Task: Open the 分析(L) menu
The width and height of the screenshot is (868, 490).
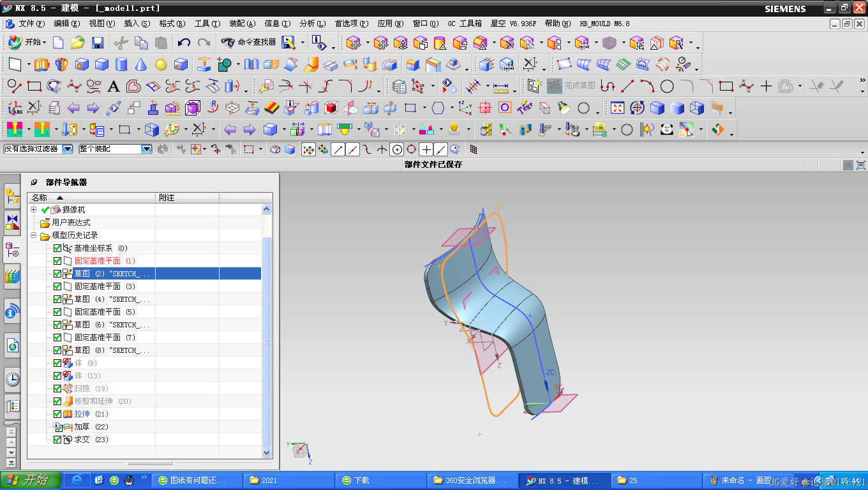Action: coord(313,24)
